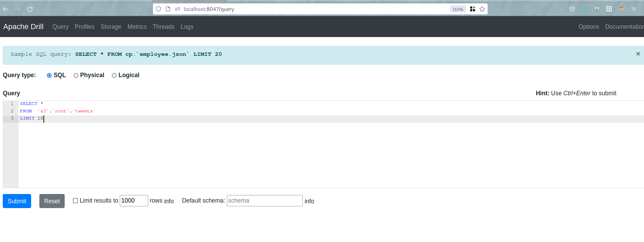Open the Threads nav item

(164, 27)
